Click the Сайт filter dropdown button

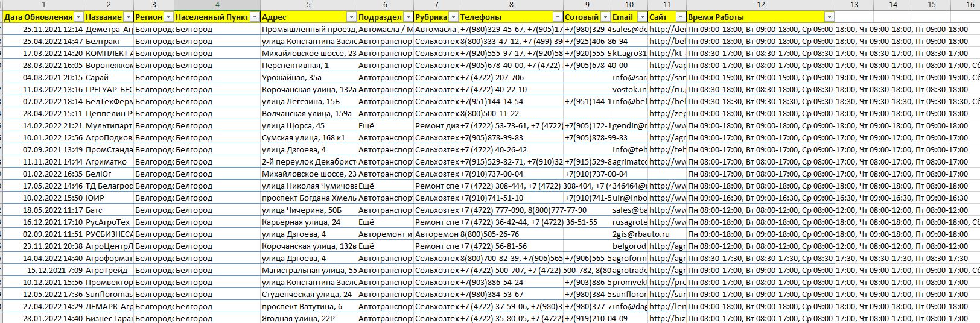[x=681, y=17]
